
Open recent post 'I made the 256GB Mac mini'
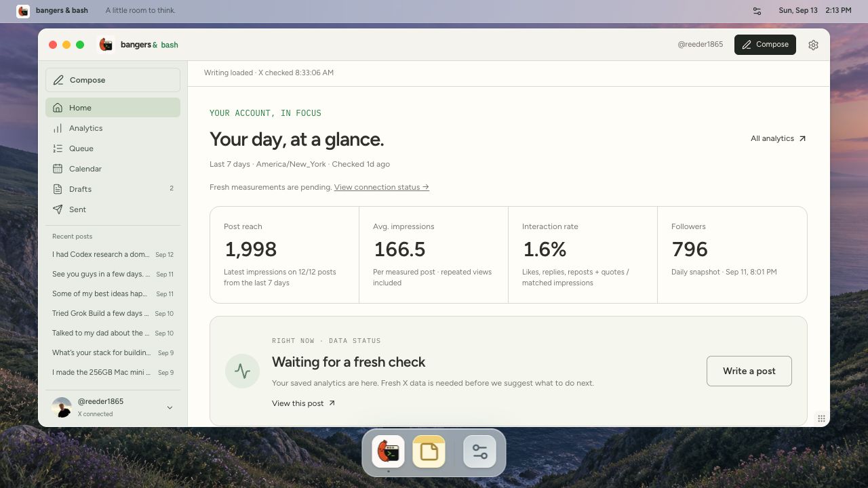point(113,373)
